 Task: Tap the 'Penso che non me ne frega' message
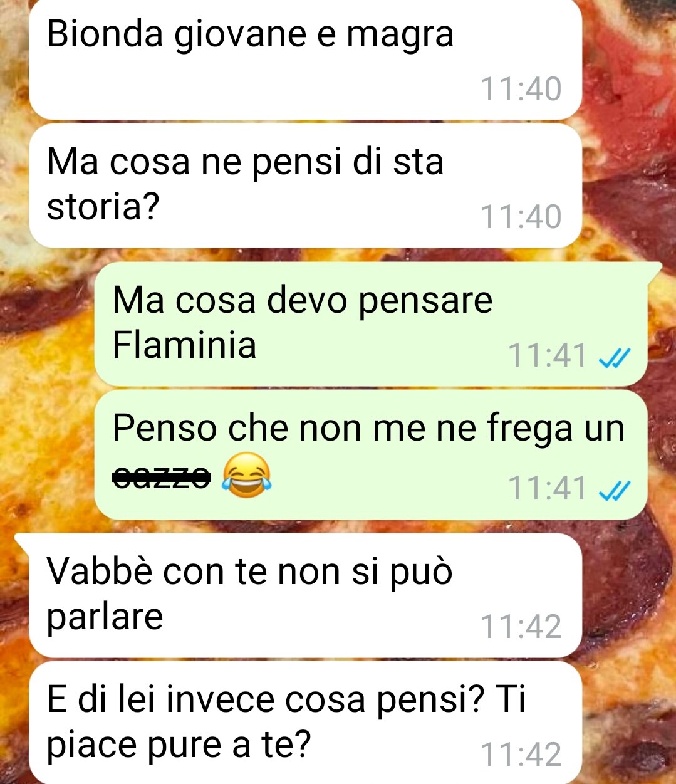pyautogui.click(x=370, y=455)
